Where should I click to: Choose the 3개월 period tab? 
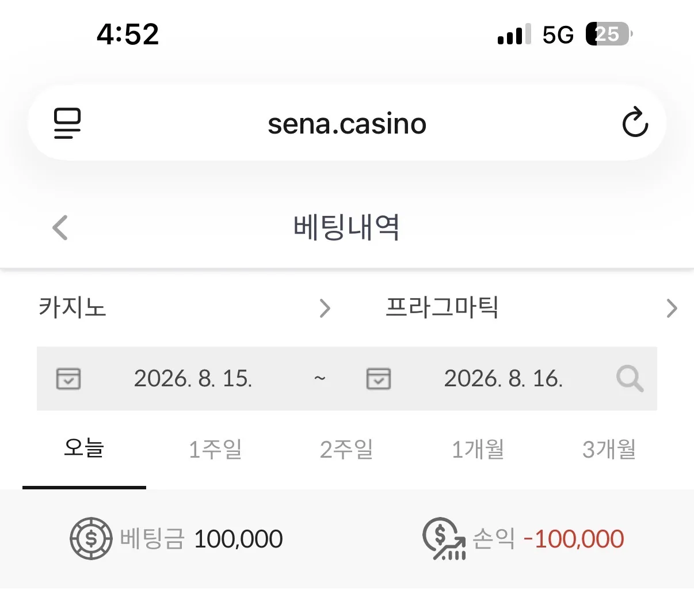609,449
